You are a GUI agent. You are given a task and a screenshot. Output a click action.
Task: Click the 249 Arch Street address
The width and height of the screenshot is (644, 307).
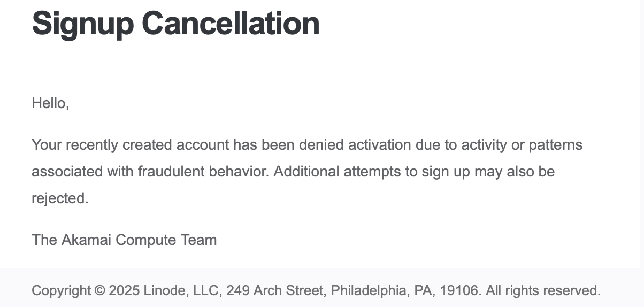click(x=274, y=291)
